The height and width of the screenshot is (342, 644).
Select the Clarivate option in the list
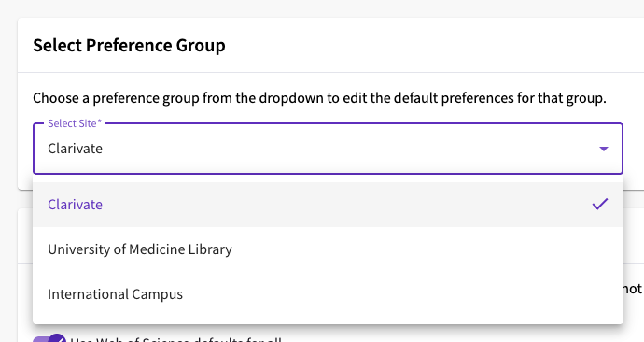pos(76,205)
